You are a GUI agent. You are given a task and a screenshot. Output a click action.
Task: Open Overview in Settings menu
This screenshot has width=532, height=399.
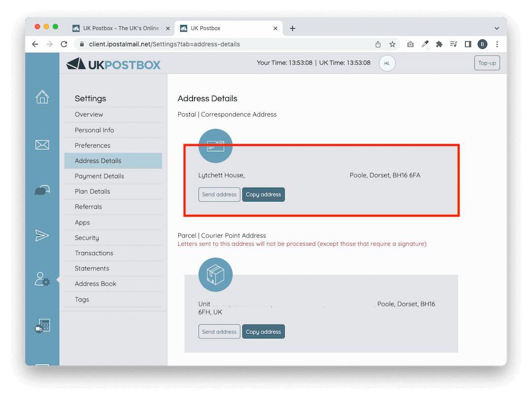[x=113, y=115]
